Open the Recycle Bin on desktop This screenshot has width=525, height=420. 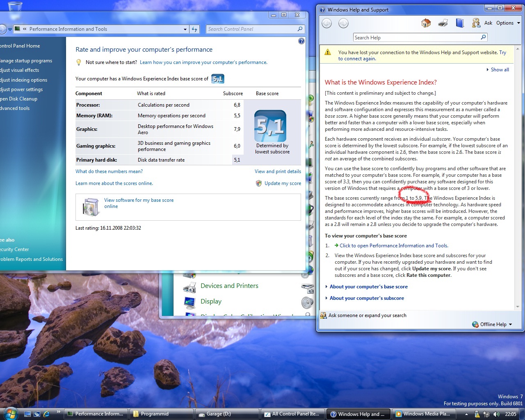[x=14, y=10]
